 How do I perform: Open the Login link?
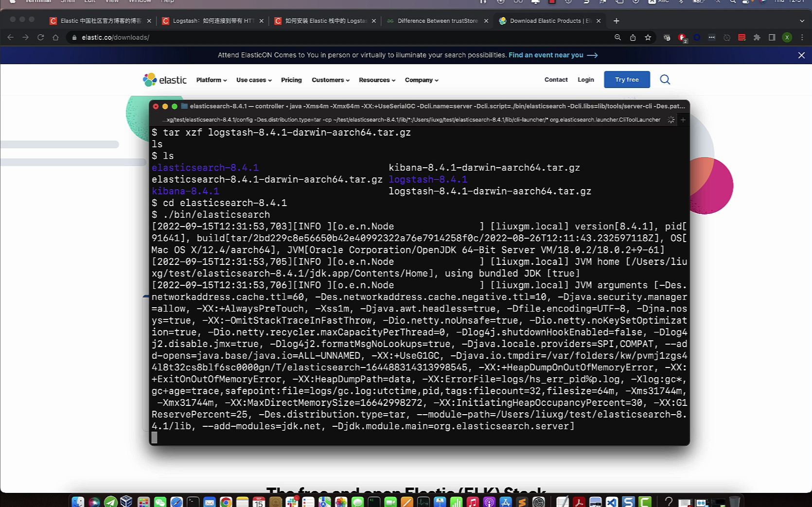(x=585, y=80)
